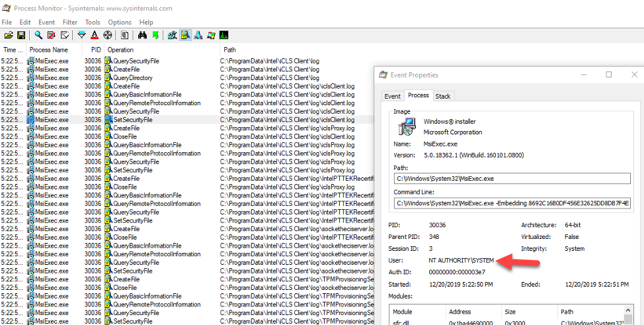Sort by the PID column header
Image resolution: width=644 pixels, height=325 pixels.
pyautogui.click(x=93, y=50)
